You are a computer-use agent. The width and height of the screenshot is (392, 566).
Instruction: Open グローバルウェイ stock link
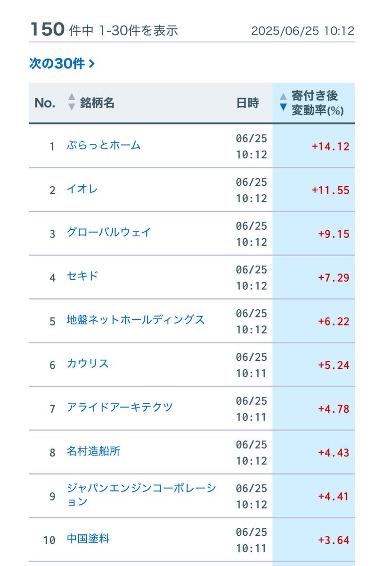(x=109, y=233)
